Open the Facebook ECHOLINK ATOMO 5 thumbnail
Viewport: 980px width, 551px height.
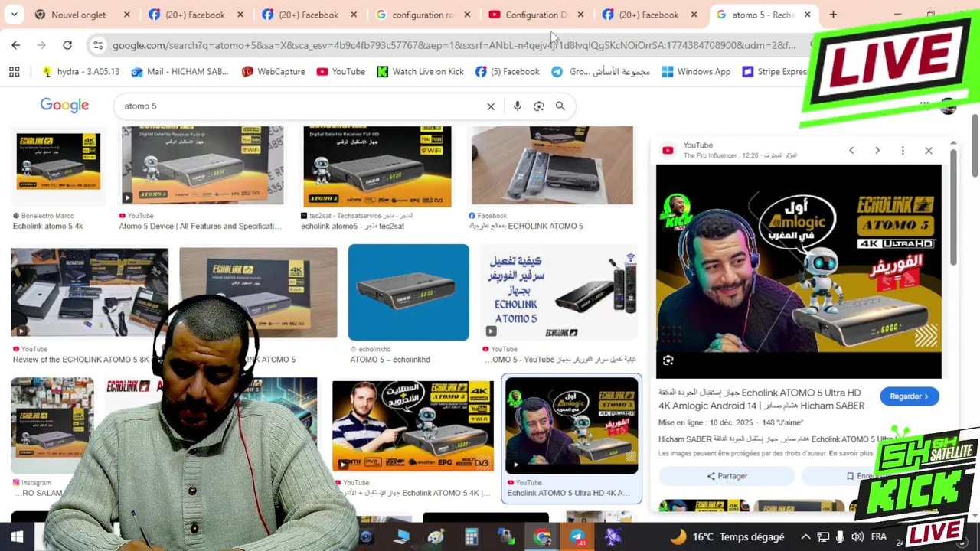coord(552,165)
